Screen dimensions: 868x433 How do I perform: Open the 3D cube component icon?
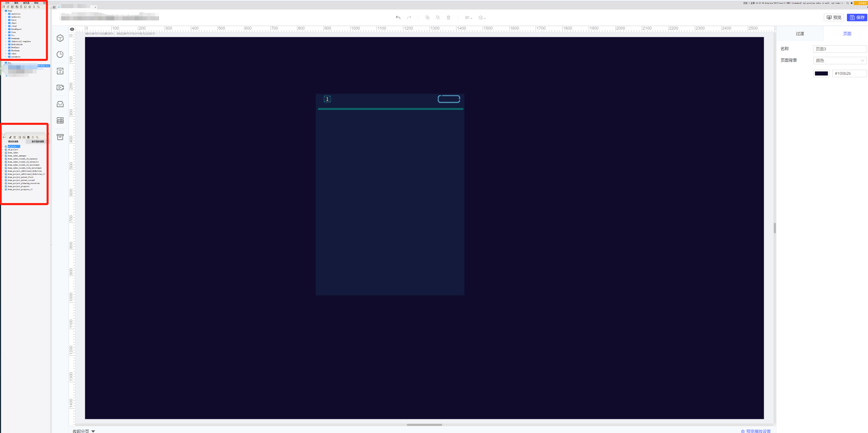coord(60,38)
